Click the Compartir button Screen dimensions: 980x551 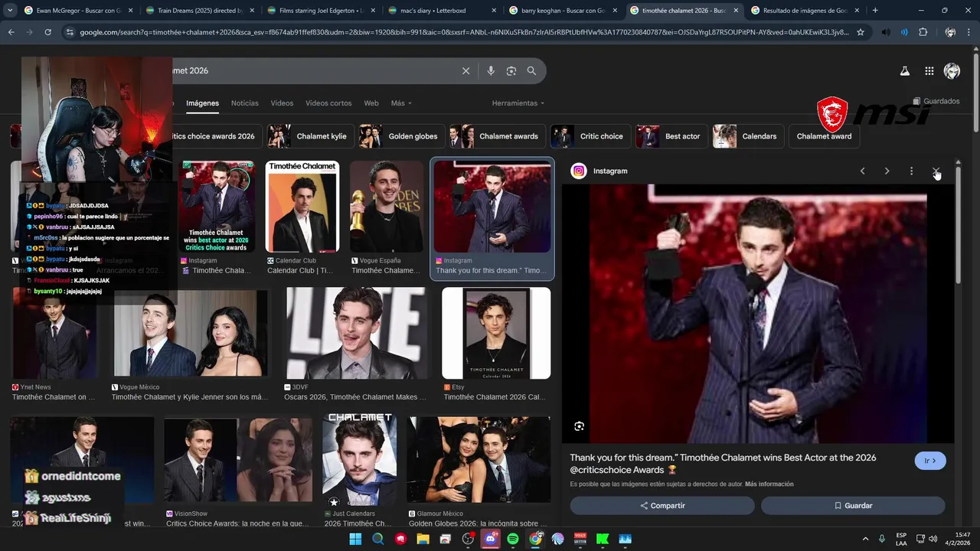coord(662,506)
